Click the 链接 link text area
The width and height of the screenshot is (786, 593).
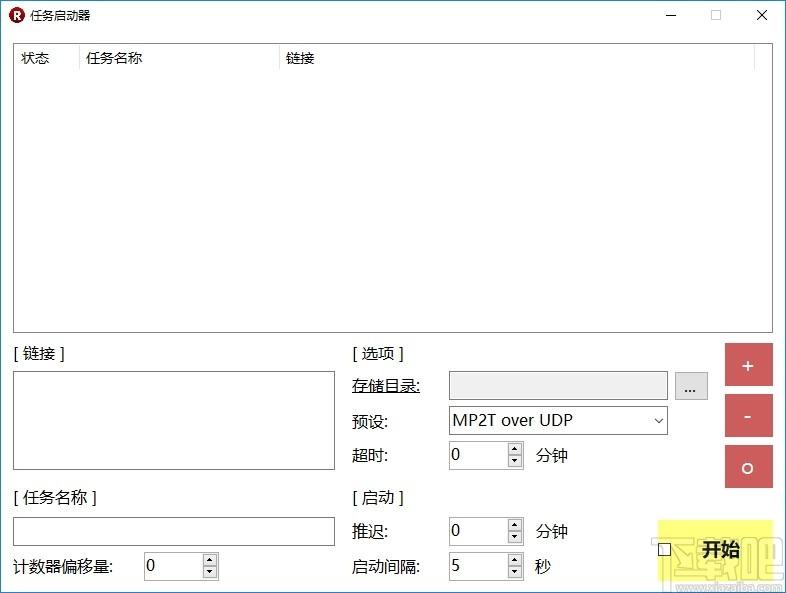click(174, 421)
